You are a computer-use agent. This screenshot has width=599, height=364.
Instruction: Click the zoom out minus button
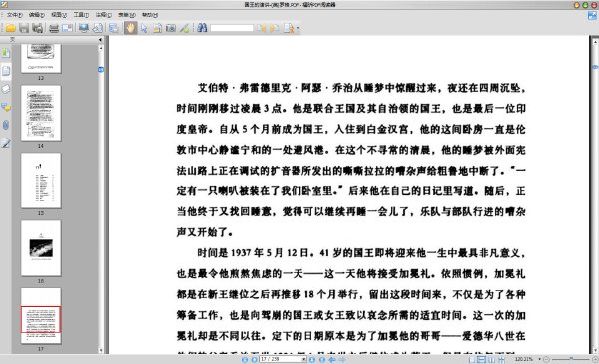(x=546, y=359)
